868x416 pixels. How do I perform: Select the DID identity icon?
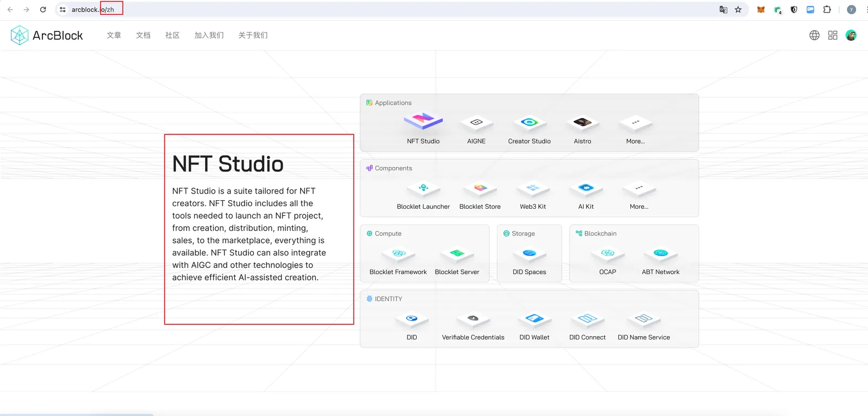pyautogui.click(x=412, y=319)
